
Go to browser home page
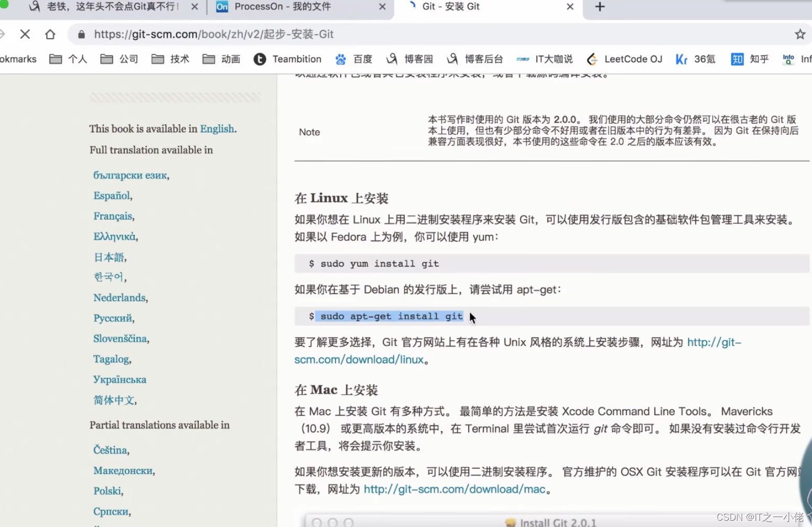pos(50,35)
